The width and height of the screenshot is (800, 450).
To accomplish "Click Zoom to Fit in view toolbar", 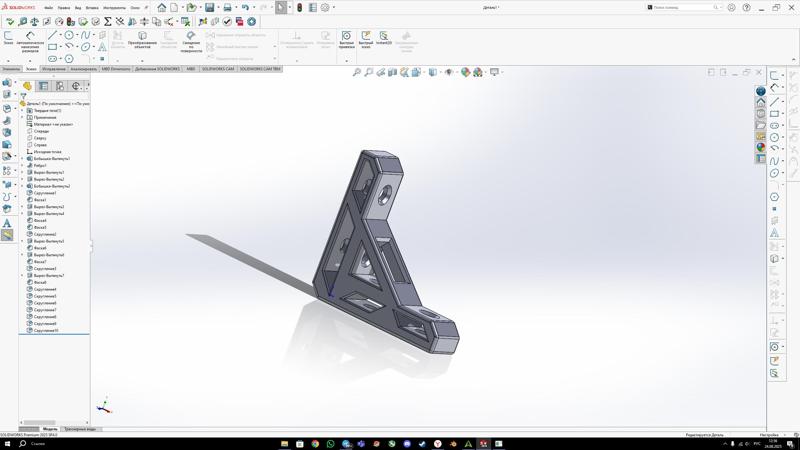I will pos(357,72).
